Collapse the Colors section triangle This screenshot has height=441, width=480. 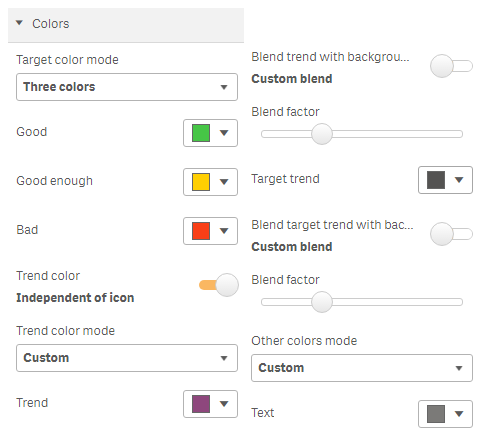tap(19, 23)
